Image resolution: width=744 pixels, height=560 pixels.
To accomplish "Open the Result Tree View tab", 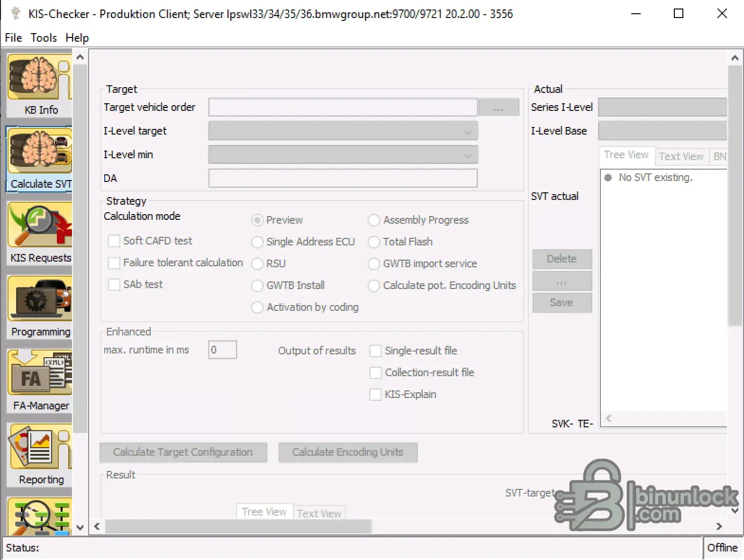I will click(264, 512).
